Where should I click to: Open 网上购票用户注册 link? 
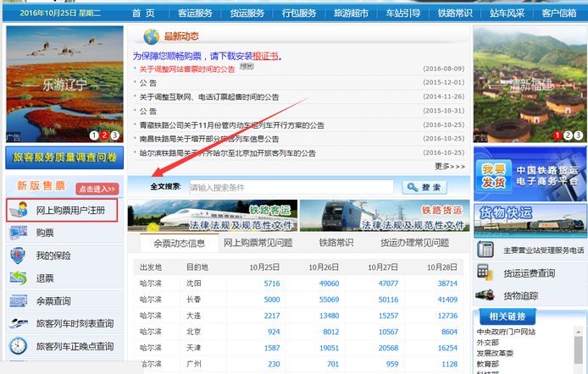70,211
